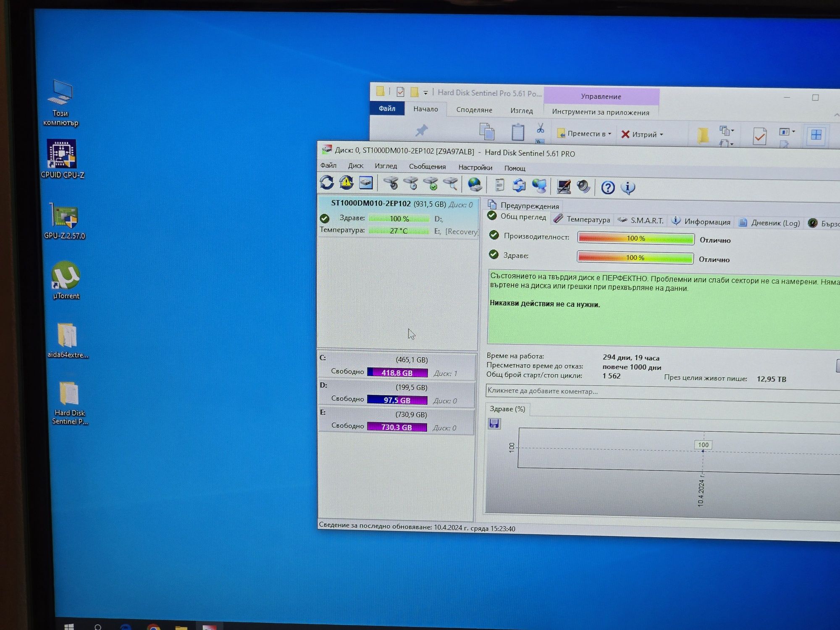840x630 pixels.
Task: Click the disk with clock test icon
Action: coord(411,184)
